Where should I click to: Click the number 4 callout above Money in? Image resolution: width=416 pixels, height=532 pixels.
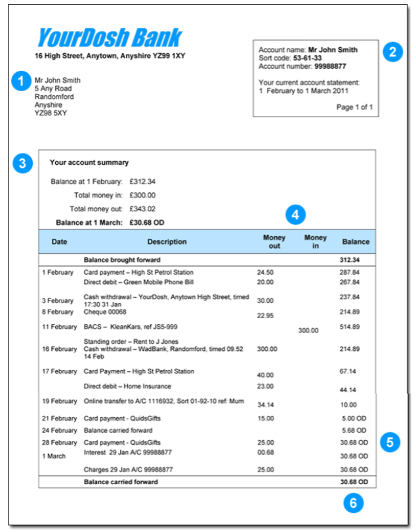tap(295, 215)
